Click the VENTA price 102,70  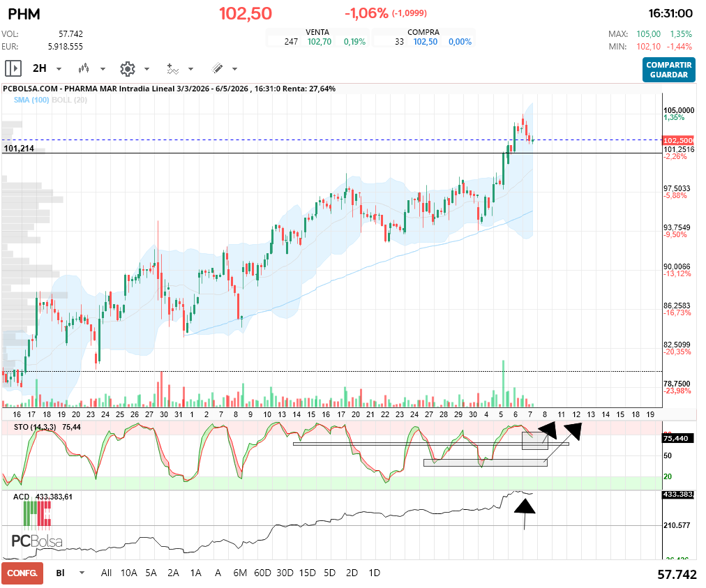[x=320, y=42]
